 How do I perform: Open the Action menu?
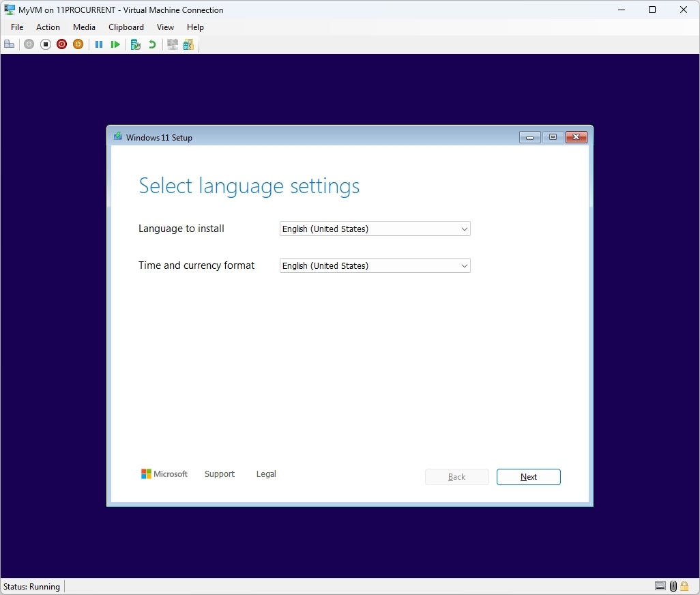(48, 27)
